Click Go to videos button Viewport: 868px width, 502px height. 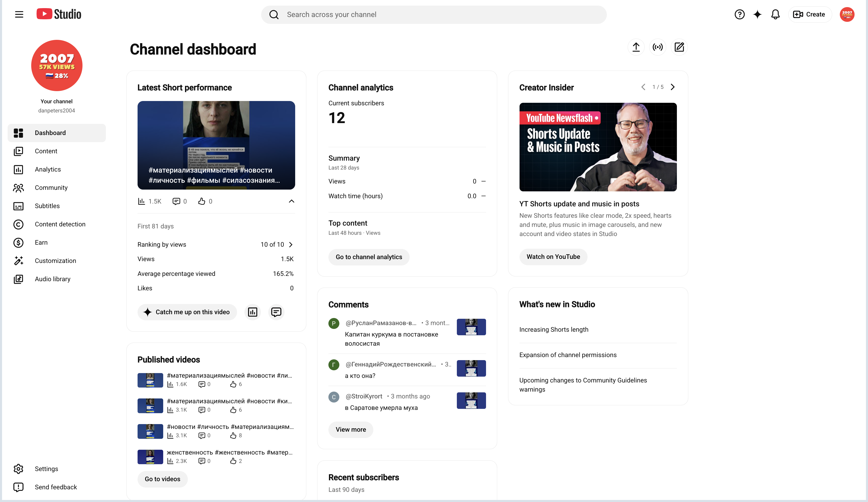pyautogui.click(x=162, y=479)
